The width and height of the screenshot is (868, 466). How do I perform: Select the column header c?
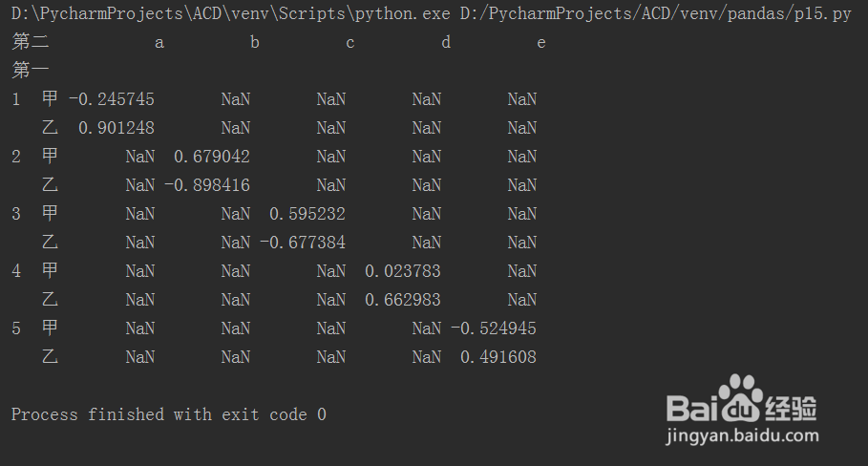(349, 43)
